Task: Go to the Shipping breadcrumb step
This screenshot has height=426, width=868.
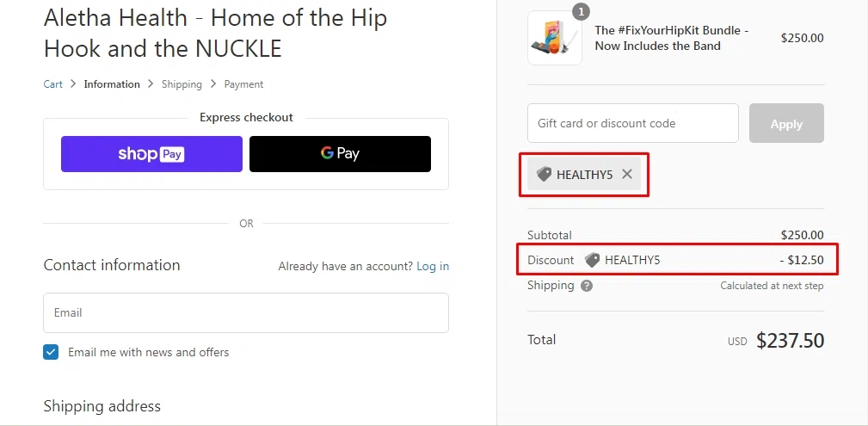Action: (182, 84)
